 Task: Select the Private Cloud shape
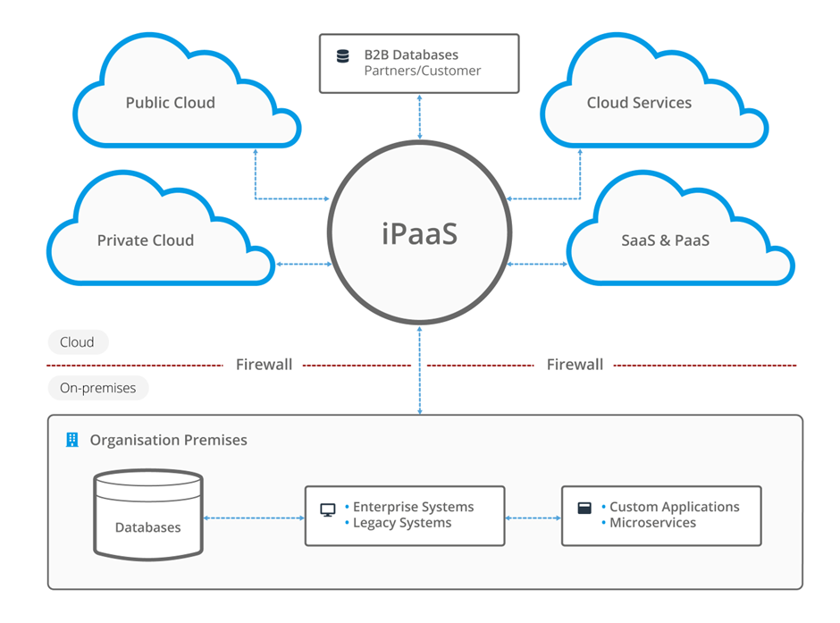pos(161,228)
